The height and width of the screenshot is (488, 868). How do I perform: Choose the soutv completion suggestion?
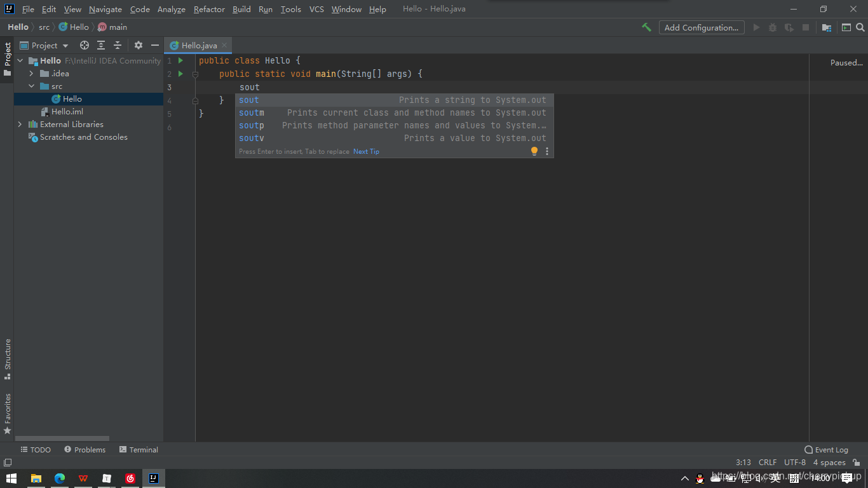394,138
